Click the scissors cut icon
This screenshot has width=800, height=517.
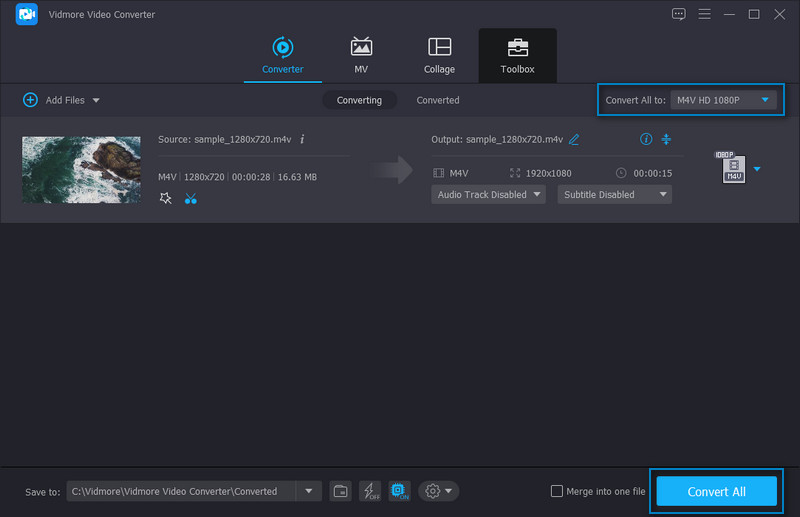(x=190, y=198)
